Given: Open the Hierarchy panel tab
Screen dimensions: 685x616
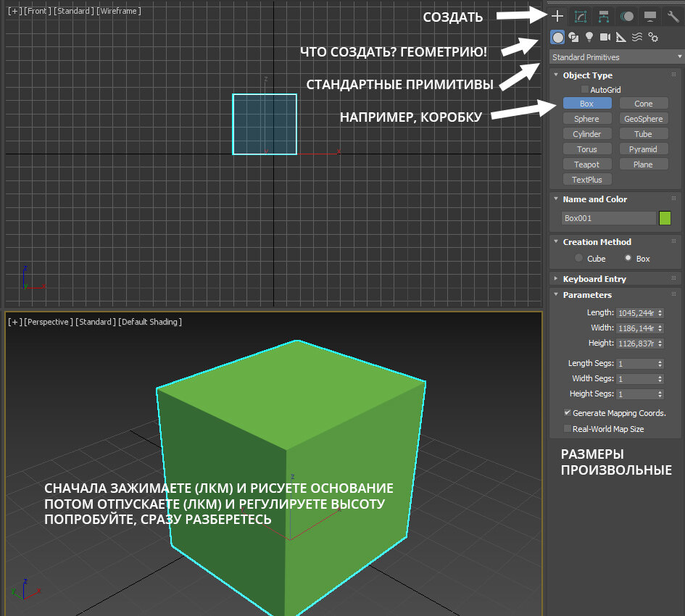Looking at the screenshot, I should coord(604,17).
